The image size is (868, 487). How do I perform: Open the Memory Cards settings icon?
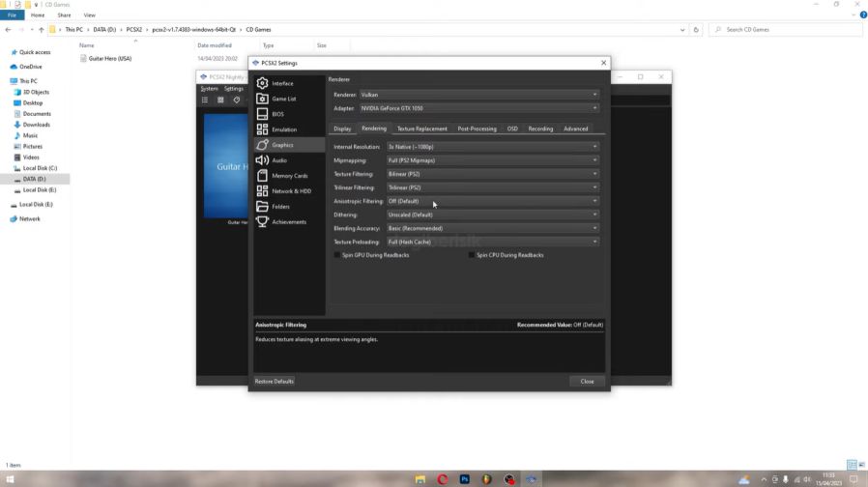click(262, 176)
